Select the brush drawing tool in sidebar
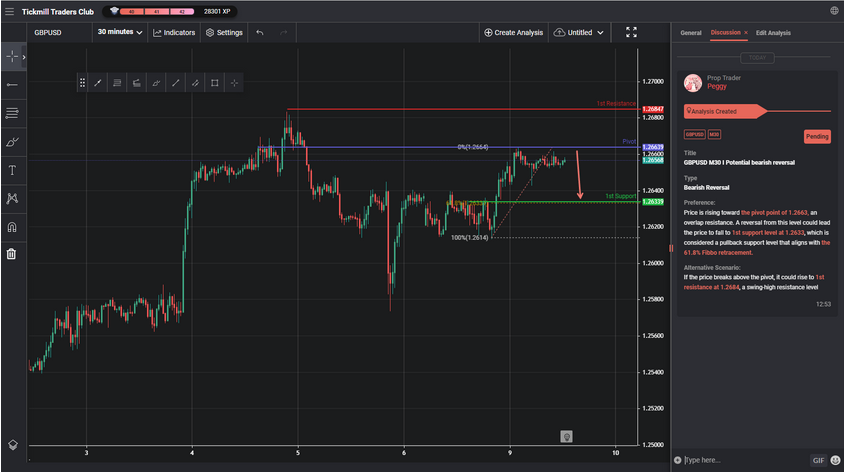This screenshot has height=472, width=844. click(12, 142)
